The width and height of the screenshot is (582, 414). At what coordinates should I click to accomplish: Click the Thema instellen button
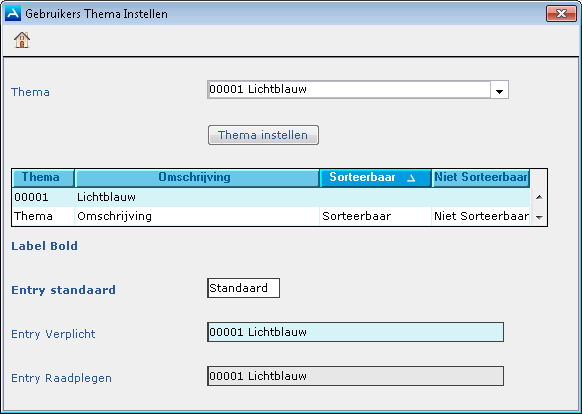coord(263,135)
